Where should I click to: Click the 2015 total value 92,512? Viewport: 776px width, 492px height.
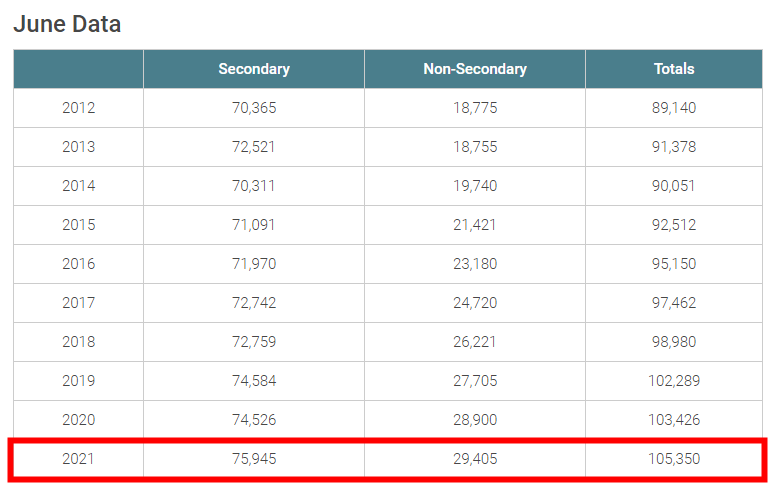674,225
